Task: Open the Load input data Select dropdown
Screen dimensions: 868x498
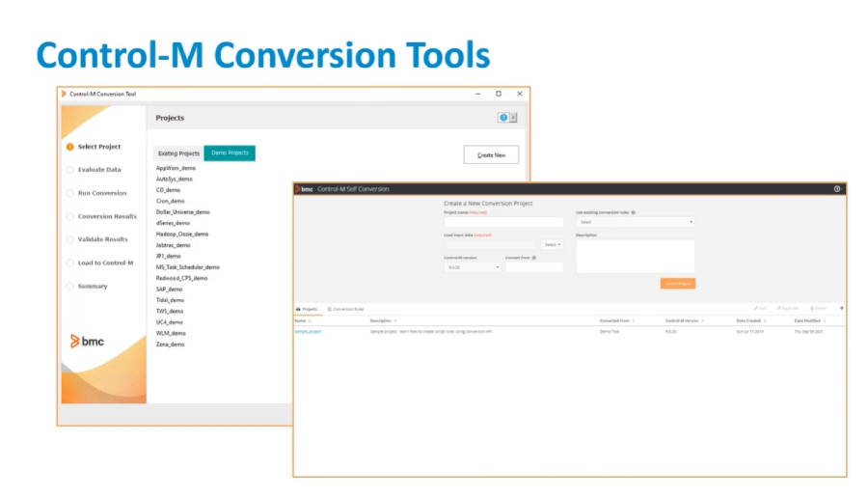Action: click(553, 244)
